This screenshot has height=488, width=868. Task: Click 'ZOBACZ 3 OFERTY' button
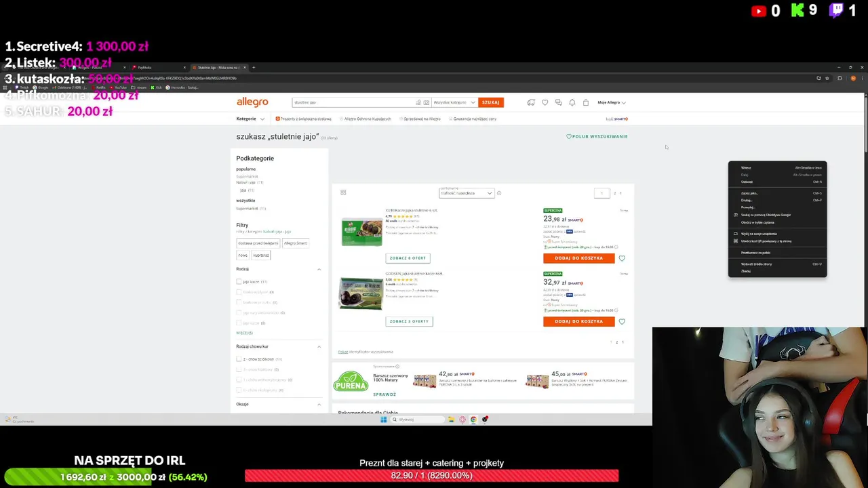(410, 321)
